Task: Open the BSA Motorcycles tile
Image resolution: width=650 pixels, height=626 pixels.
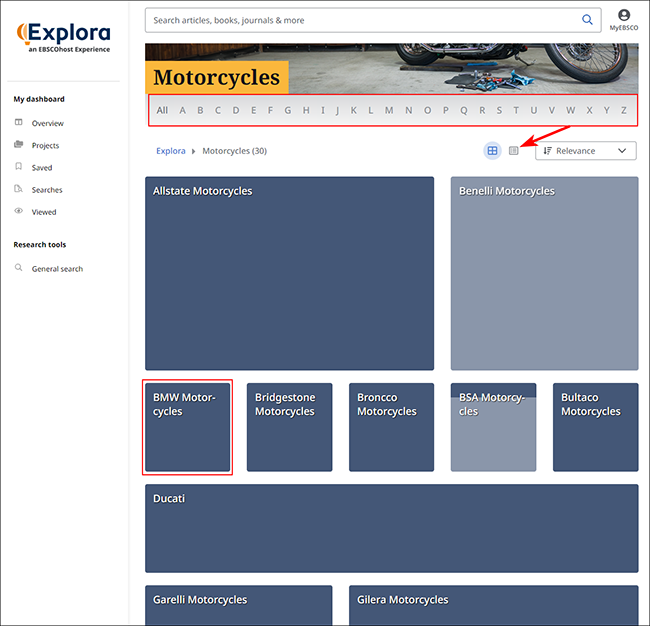Action: (493, 427)
